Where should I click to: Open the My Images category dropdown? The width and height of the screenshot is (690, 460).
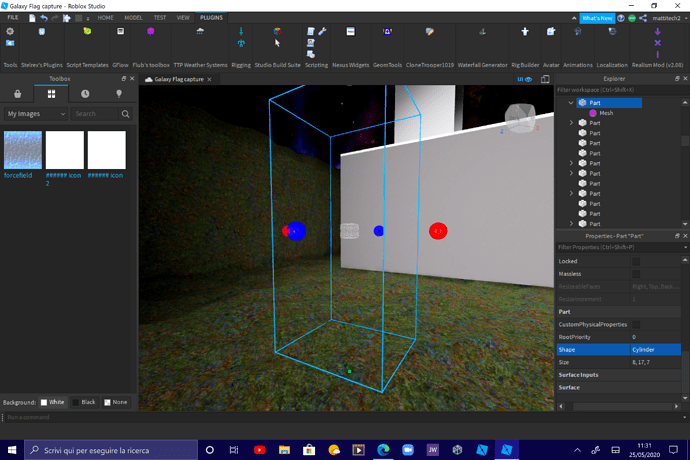tap(36, 114)
